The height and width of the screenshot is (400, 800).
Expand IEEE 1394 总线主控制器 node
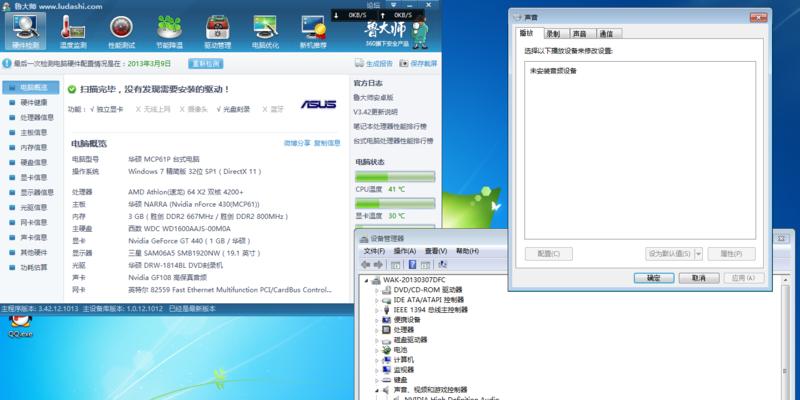pos(378,310)
